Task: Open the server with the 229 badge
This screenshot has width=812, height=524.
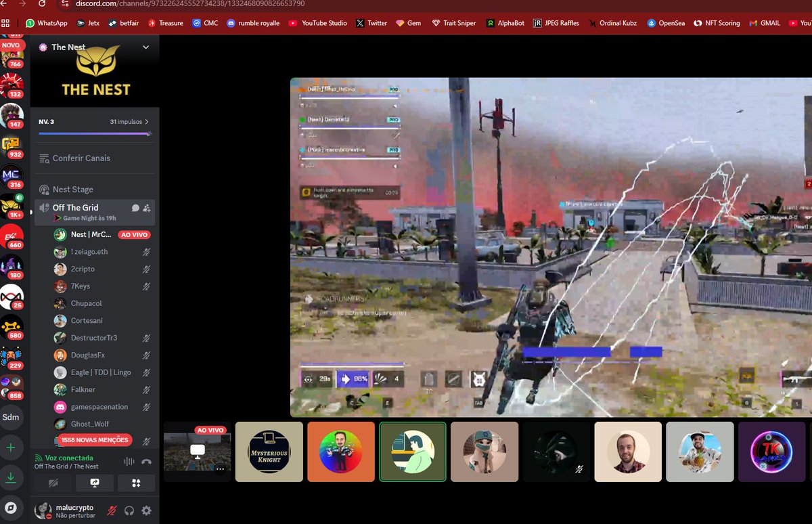Action: 12,356
